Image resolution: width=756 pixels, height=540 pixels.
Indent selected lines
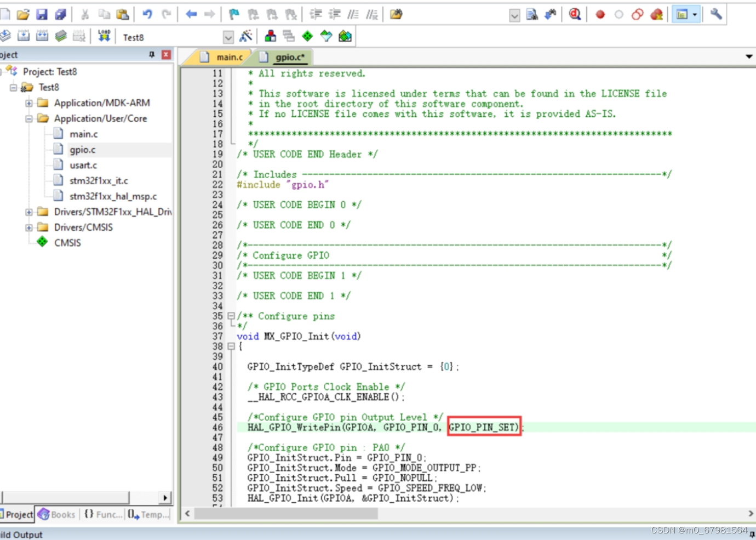click(316, 14)
